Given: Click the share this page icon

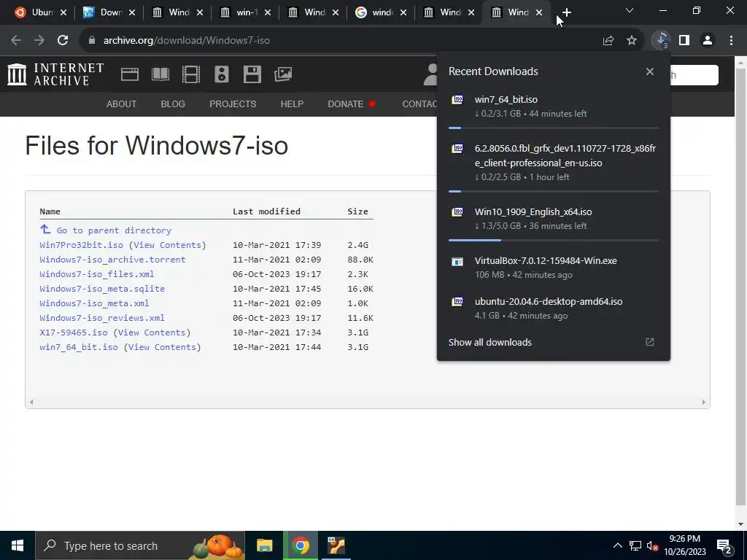Looking at the screenshot, I should click(x=608, y=41).
